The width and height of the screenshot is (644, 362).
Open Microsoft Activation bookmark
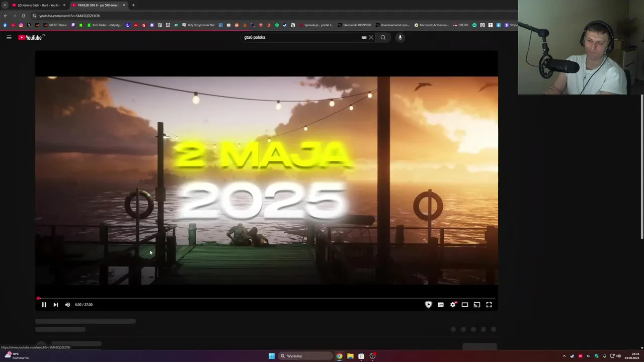tap(431, 25)
